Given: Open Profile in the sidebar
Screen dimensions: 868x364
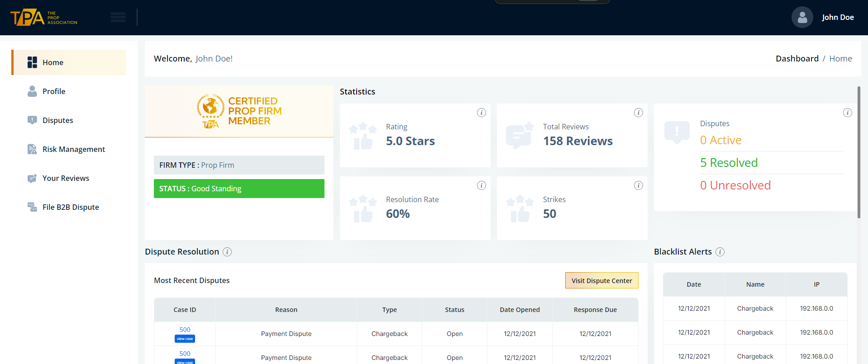Looking at the screenshot, I should point(54,91).
